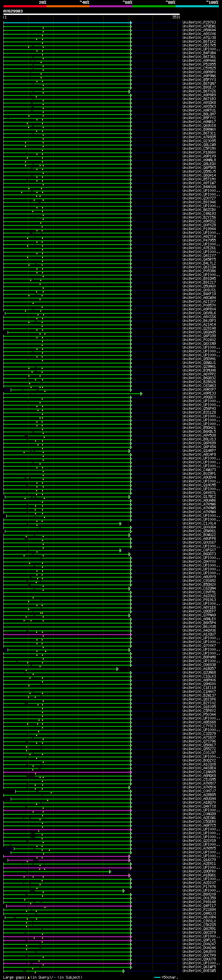The image size is (222, 980).
Task: Click hit label UniRef100_B5FYY3
Action: coord(199,80)
